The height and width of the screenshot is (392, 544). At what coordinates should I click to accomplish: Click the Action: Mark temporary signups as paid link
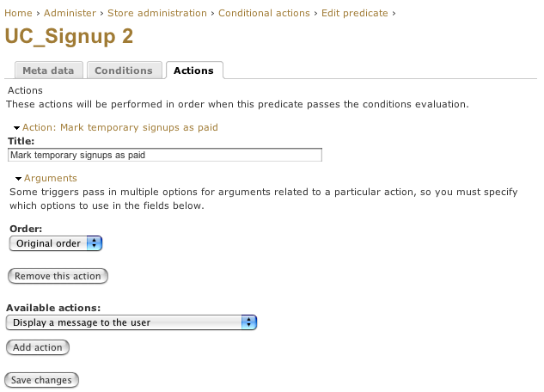point(120,128)
